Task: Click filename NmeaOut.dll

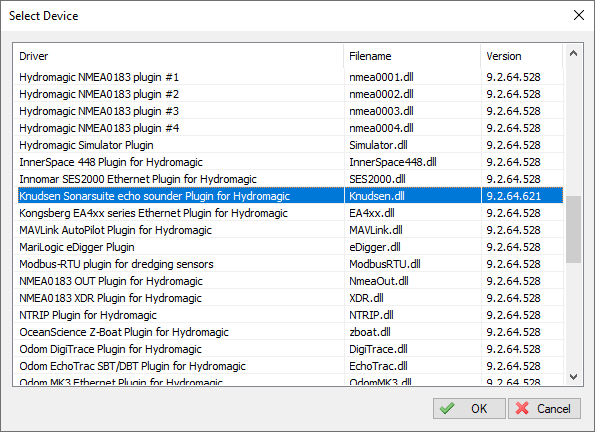Action: [x=379, y=281]
